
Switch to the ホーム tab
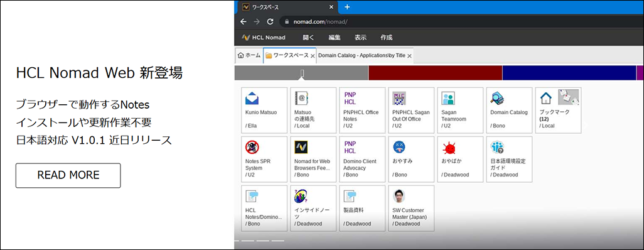tap(249, 55)
